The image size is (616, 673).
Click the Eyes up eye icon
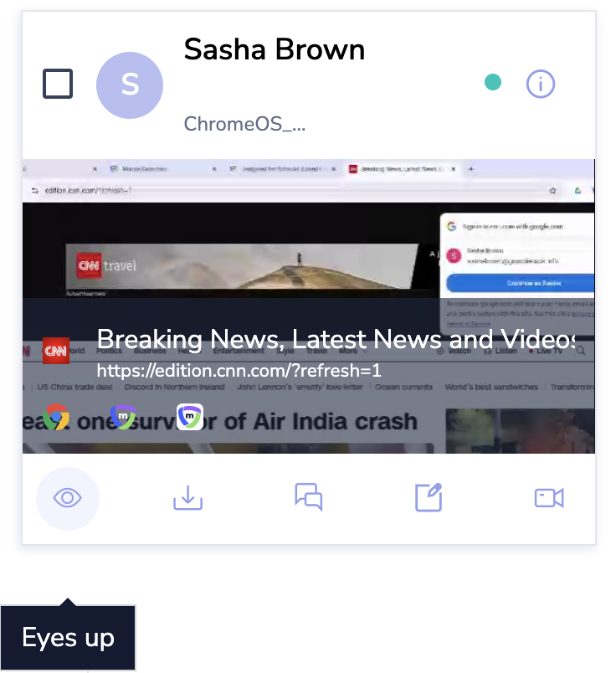pos(68,499)
